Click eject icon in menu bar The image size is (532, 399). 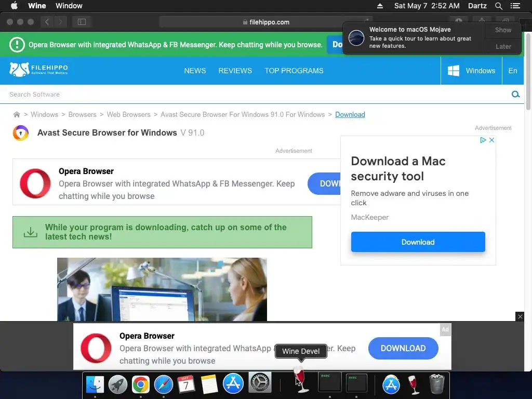point(380,6)
